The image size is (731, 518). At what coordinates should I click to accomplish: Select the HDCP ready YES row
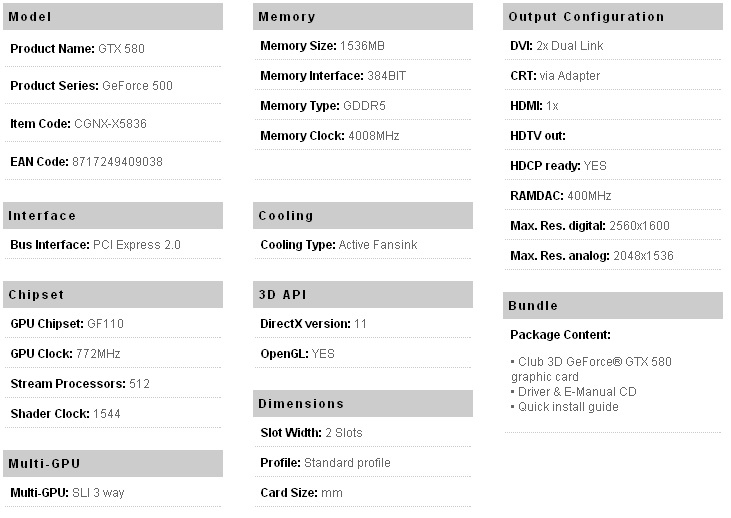(558, 165)
